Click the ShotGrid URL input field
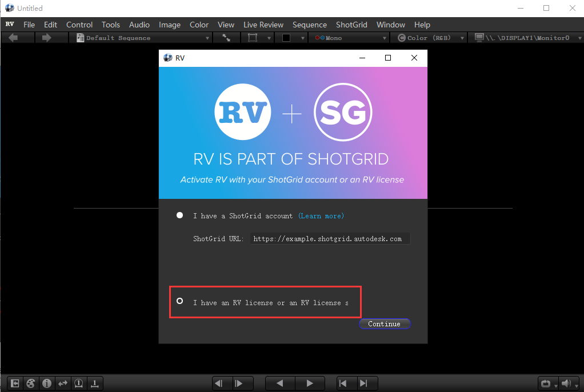The image size is (584, 392). tap(330, 238)
